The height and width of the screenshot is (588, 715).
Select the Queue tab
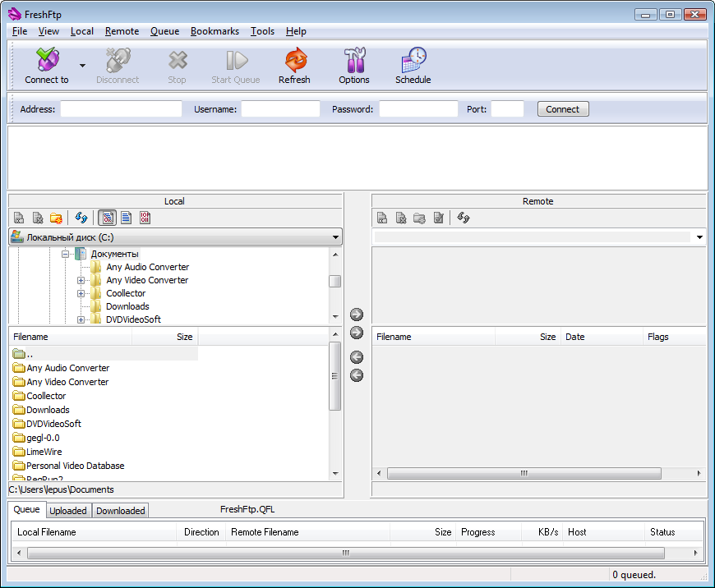26,509
